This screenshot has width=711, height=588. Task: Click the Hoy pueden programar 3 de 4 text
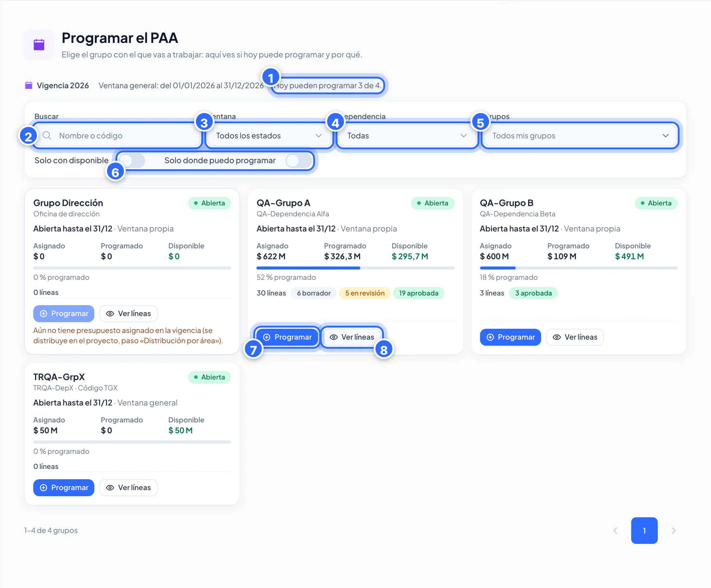click(x=327, y=85)
